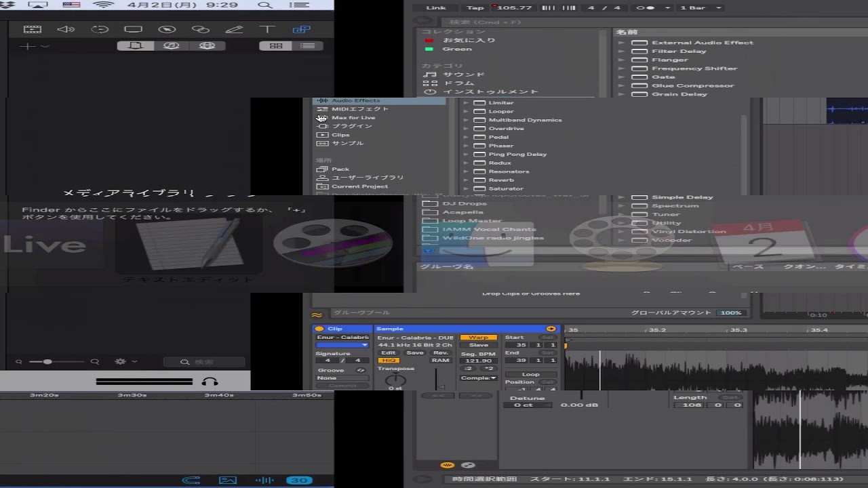Image resolution: width=868 pixels, height=488 pixels.
Task: Switch to the document media tab
Action: [x=135, y=45]
